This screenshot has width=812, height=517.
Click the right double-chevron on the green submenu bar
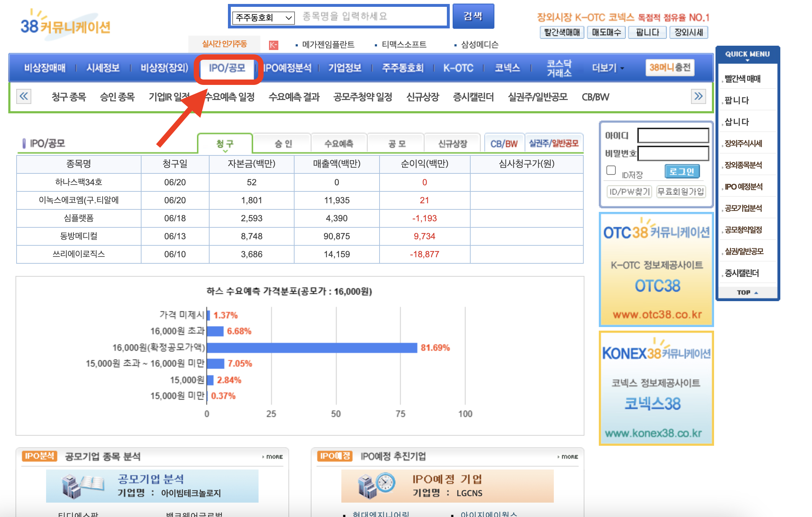698,96
